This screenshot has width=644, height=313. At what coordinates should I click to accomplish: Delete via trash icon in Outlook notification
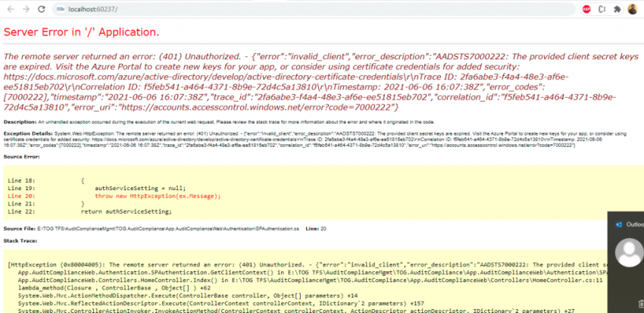coord(641,304)
